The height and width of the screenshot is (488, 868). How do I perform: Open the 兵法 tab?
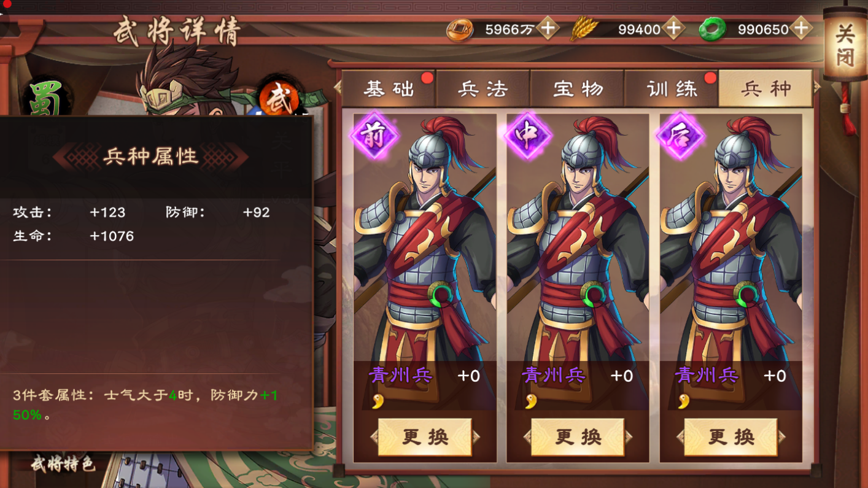[483, 89]
